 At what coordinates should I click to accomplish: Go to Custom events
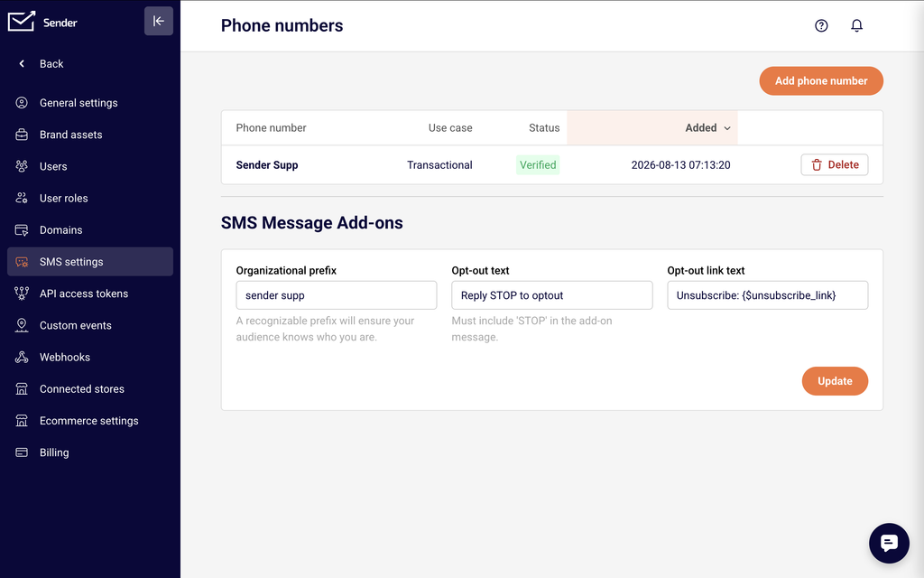(90, 325)
